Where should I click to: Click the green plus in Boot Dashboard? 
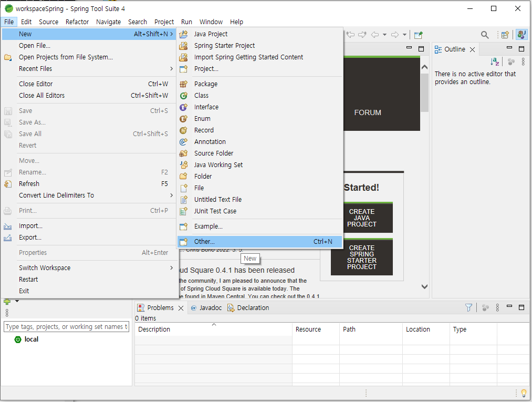pyautogui.click(x=7, y=301)
